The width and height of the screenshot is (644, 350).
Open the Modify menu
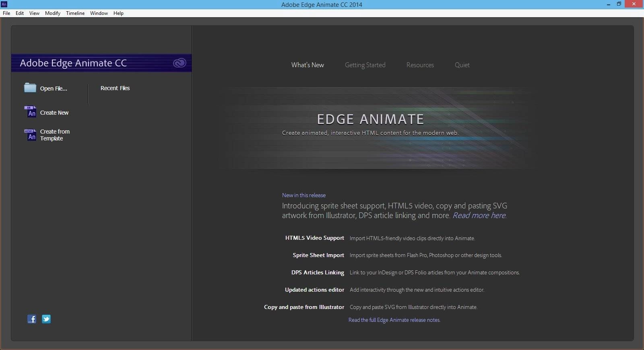click(x=53, y=13)
